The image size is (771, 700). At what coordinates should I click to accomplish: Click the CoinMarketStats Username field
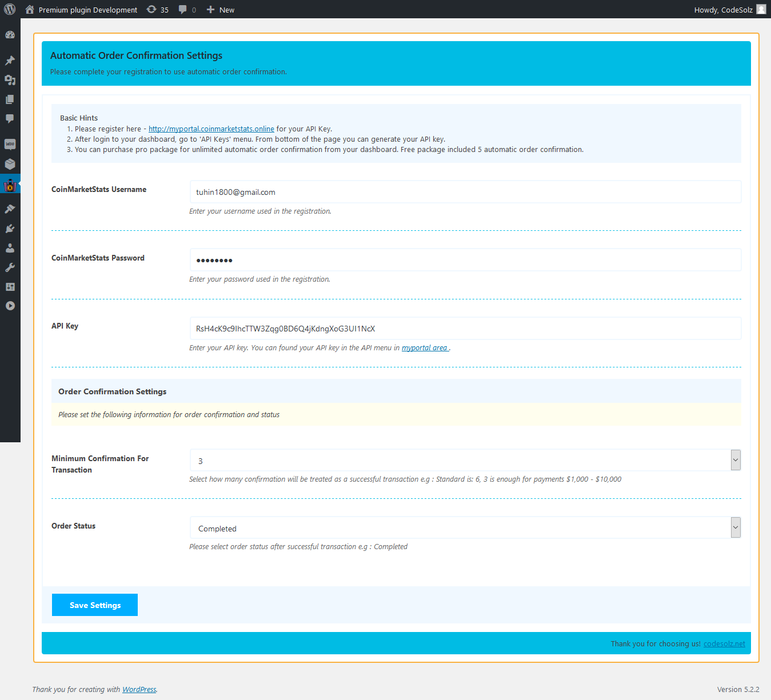(465, 192)
